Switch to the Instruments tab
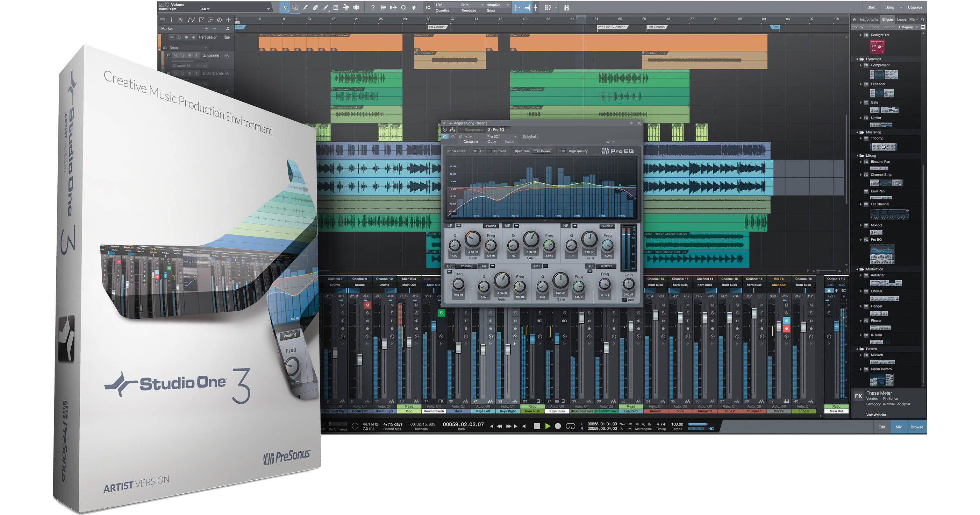 [x=869, y=19]
